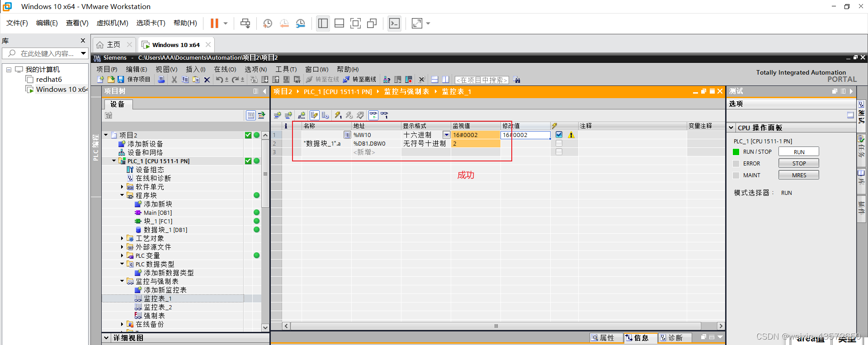
Task: Click the project tree vertical scrollbar
Action: coord(265,174)
